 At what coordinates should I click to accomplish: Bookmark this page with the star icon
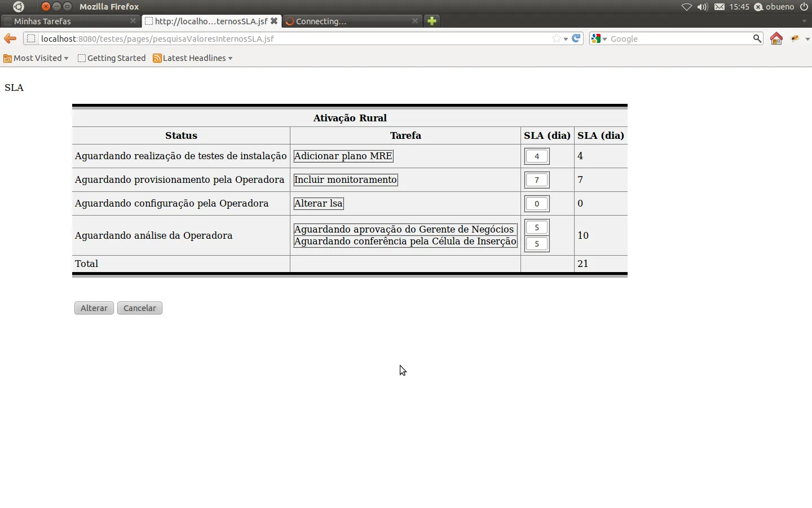557,38
